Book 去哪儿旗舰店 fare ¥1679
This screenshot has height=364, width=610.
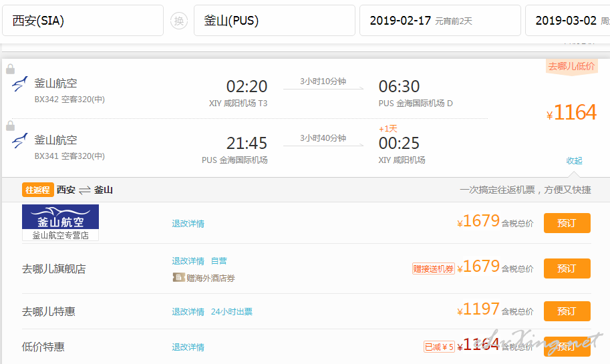click(x=567, y=268)
